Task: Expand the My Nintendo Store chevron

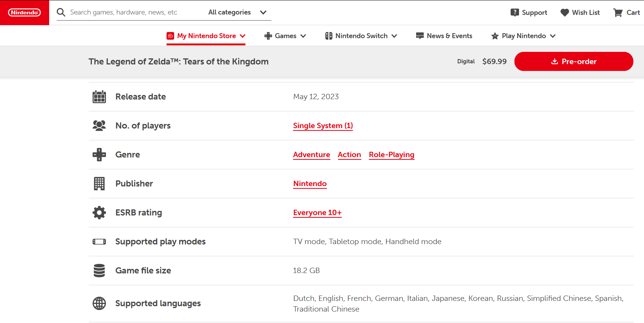Action: (x=242, y=36)
